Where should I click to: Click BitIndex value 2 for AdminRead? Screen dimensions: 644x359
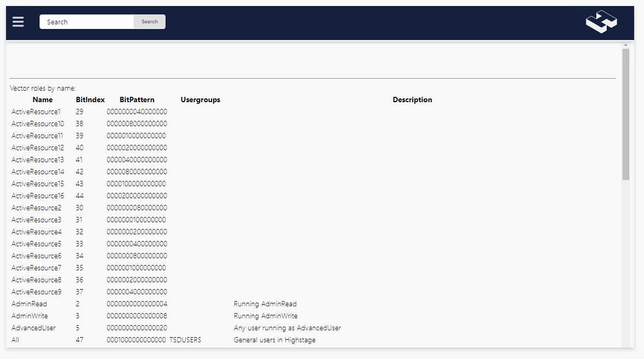coord(78,304)
